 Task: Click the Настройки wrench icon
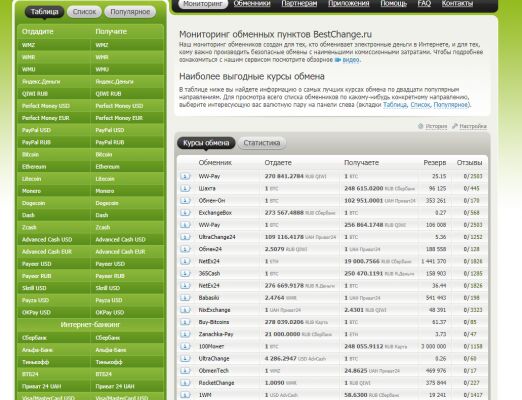pos(455,126)
